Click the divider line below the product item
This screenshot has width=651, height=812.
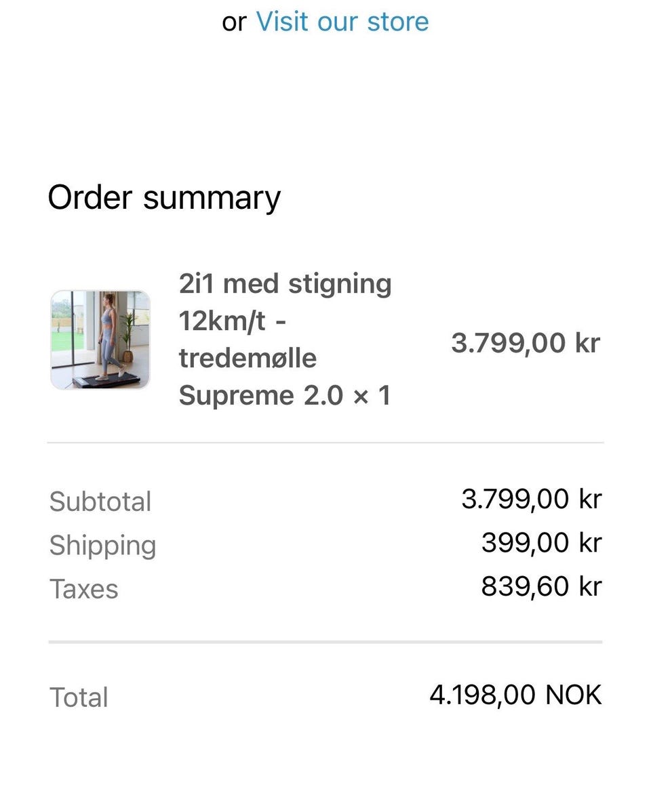[325, 443]
